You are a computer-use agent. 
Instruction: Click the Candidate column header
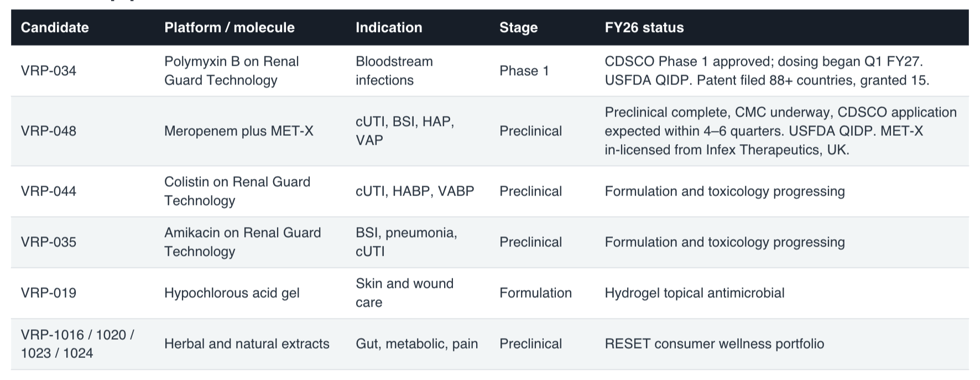pyautogui.click(x=55, y=28)
